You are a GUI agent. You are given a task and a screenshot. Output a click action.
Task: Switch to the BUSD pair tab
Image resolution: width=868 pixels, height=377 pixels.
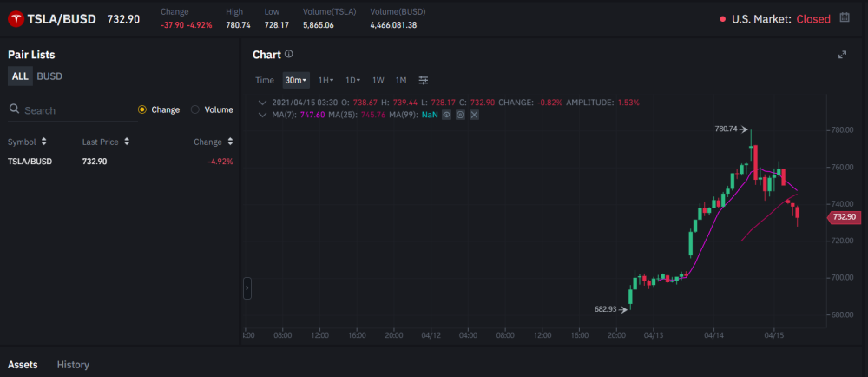49,76
